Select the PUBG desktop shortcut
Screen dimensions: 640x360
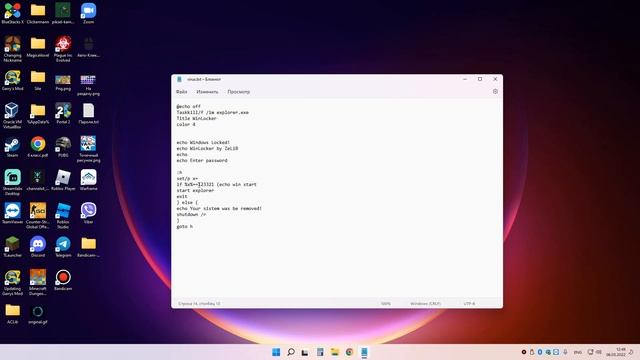point(63,147)
